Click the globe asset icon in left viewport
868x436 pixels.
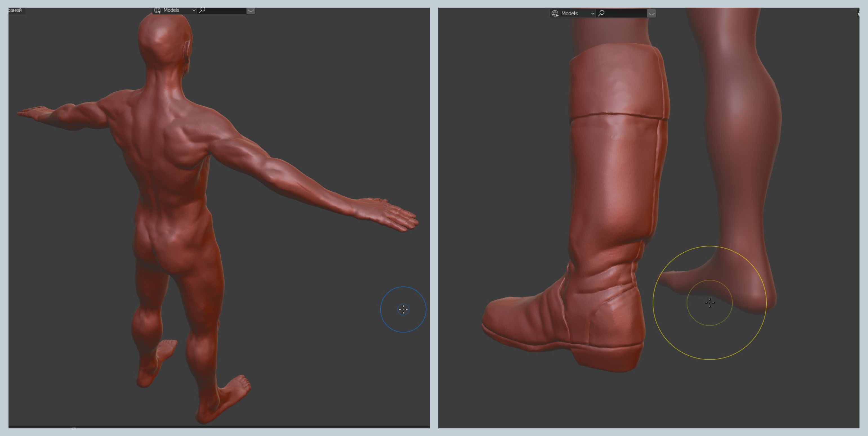(157, 10)
